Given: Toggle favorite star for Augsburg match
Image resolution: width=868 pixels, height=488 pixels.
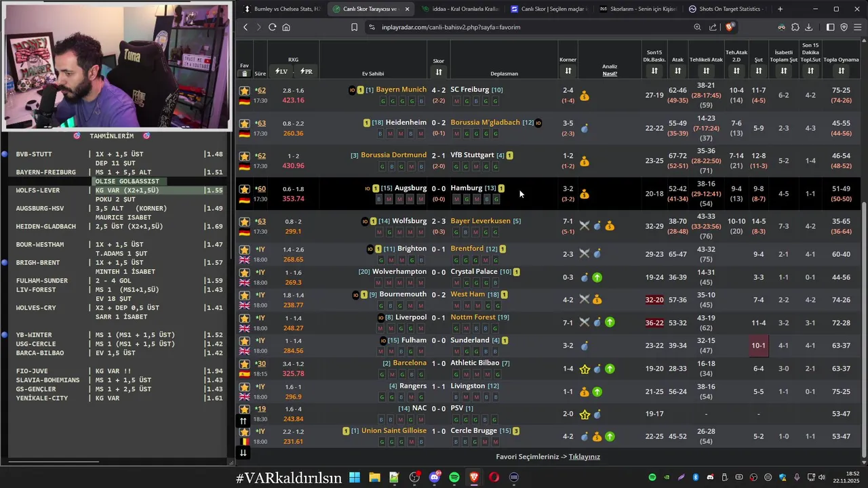Looking at the screenshot, I should (244, 189).
